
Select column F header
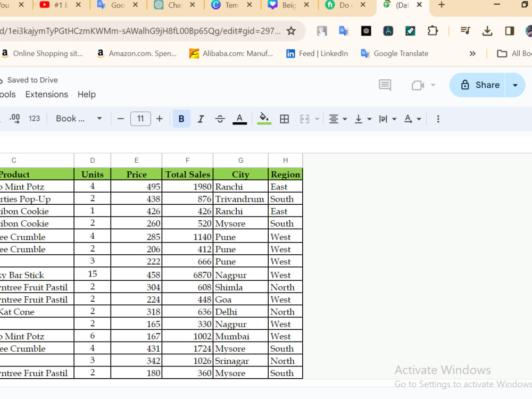187,160
